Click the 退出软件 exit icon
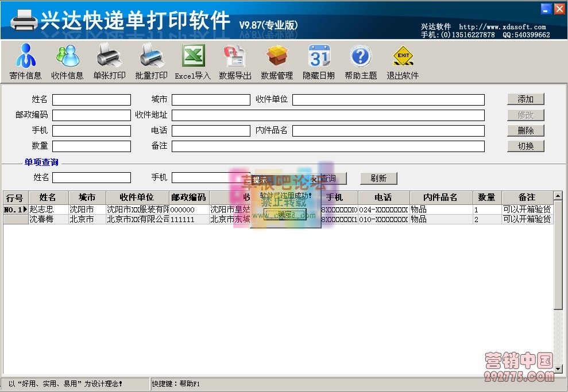Viewport: 568px width, 392px height. (403, 60)
